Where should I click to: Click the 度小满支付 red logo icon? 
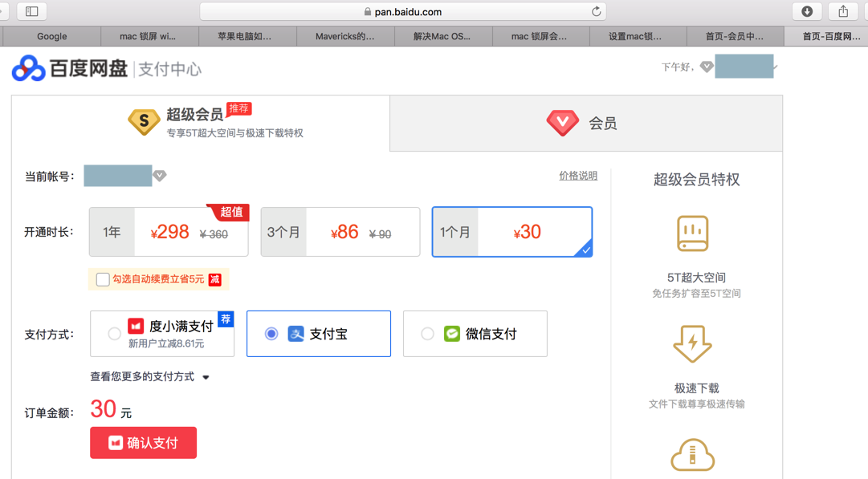(136, 326)
